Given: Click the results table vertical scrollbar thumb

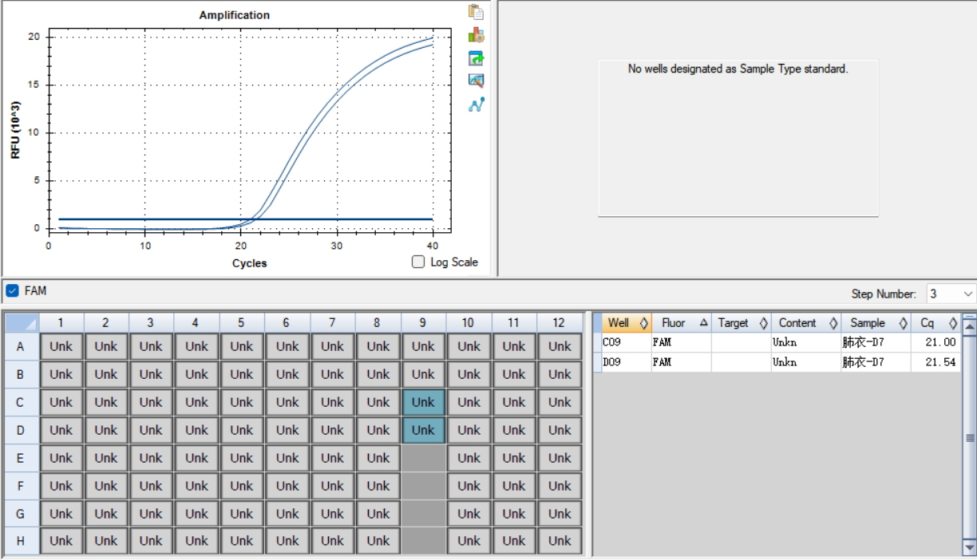Looking at the screenshot, I should click(x=970, y=437).
